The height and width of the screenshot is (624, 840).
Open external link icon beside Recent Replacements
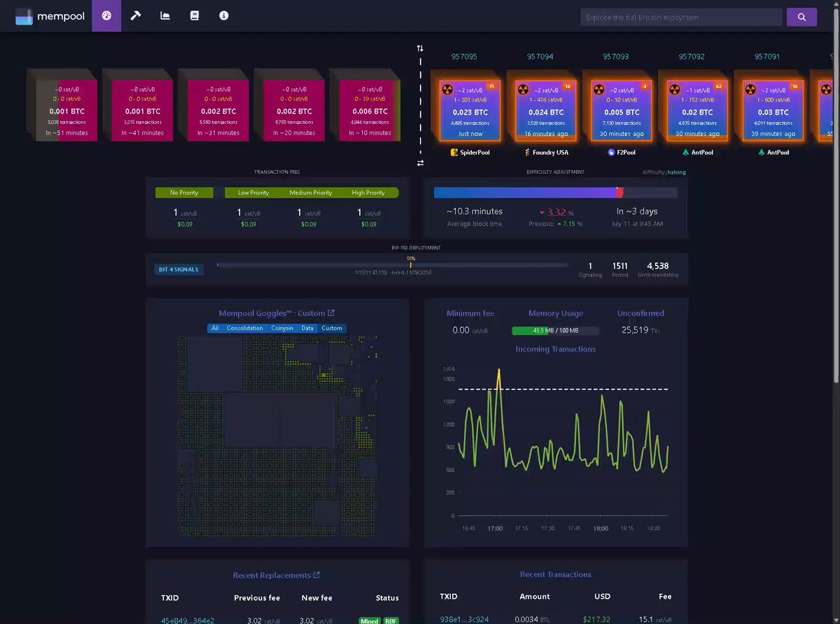pyautogui.click(x=316, y=575)
